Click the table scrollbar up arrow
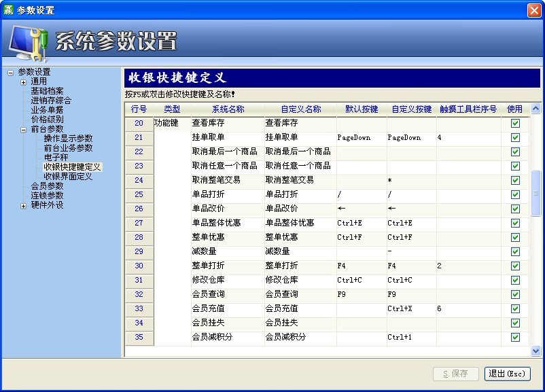 535,109
